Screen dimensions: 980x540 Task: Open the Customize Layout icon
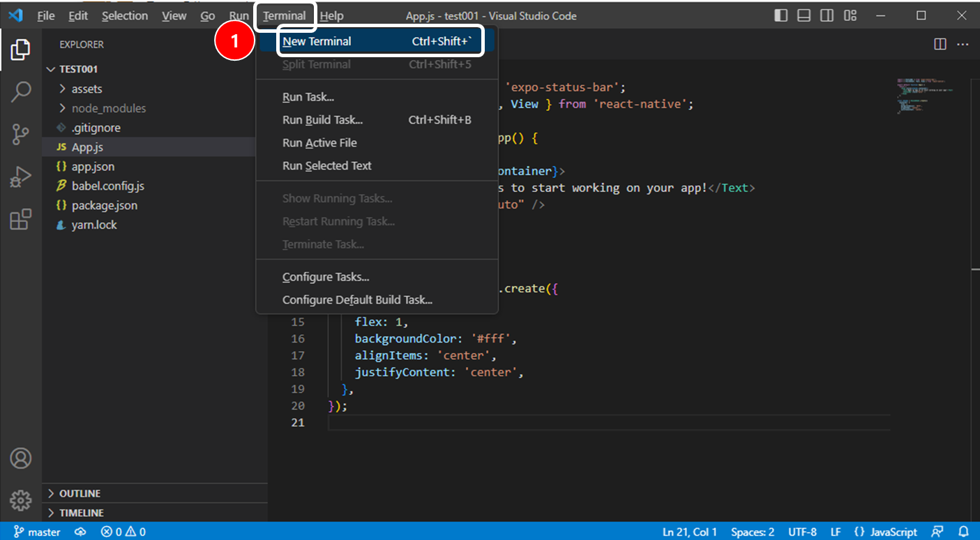(x=850, y=15)
